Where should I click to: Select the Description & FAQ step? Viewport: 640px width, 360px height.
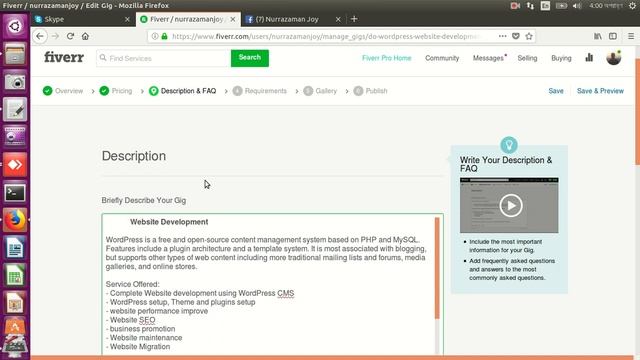[182, 91]
